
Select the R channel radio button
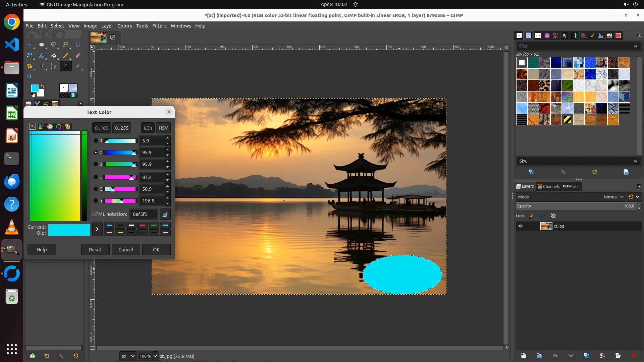pyautogui.click(x=96, y=141)
